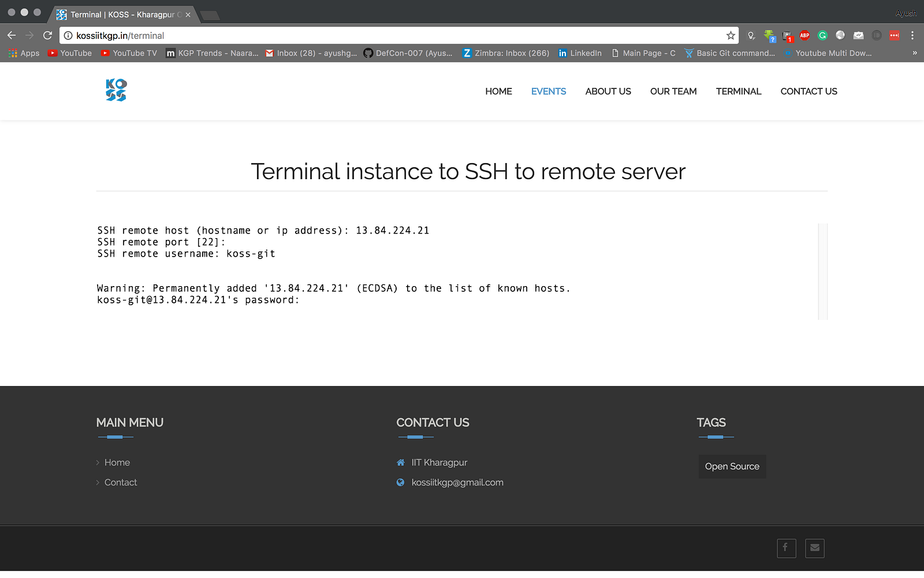Open the Gmail Inbox (28) bookmark

[x=311, y=53]
